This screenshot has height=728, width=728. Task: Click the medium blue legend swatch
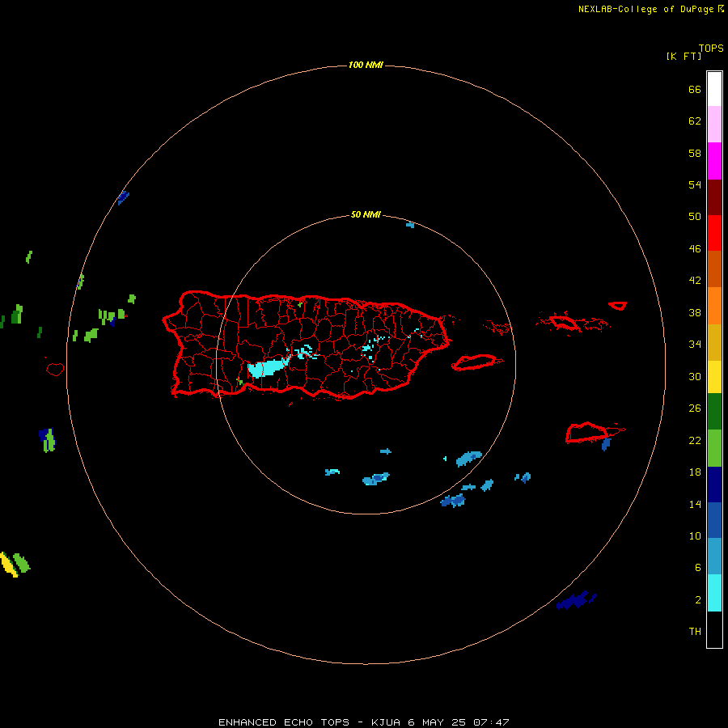coord(714,520)
